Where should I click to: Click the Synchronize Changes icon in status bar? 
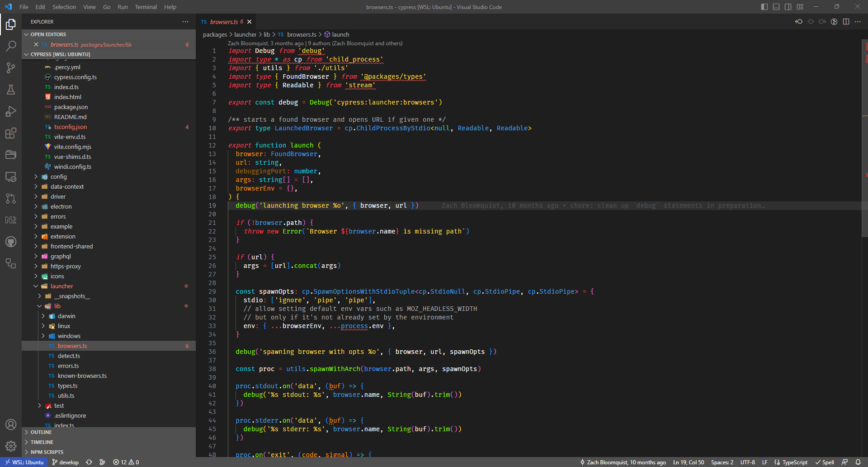click(x=89, y=462)
